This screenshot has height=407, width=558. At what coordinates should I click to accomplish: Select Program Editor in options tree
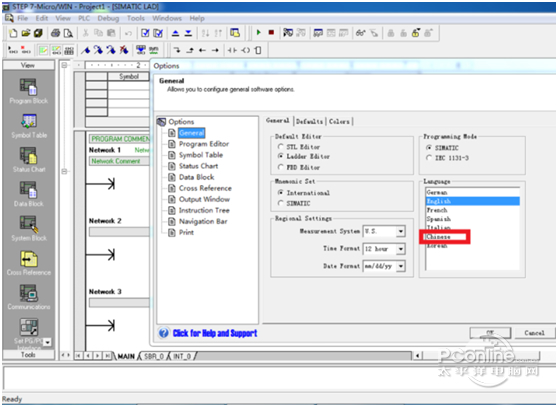click(204, 144)
